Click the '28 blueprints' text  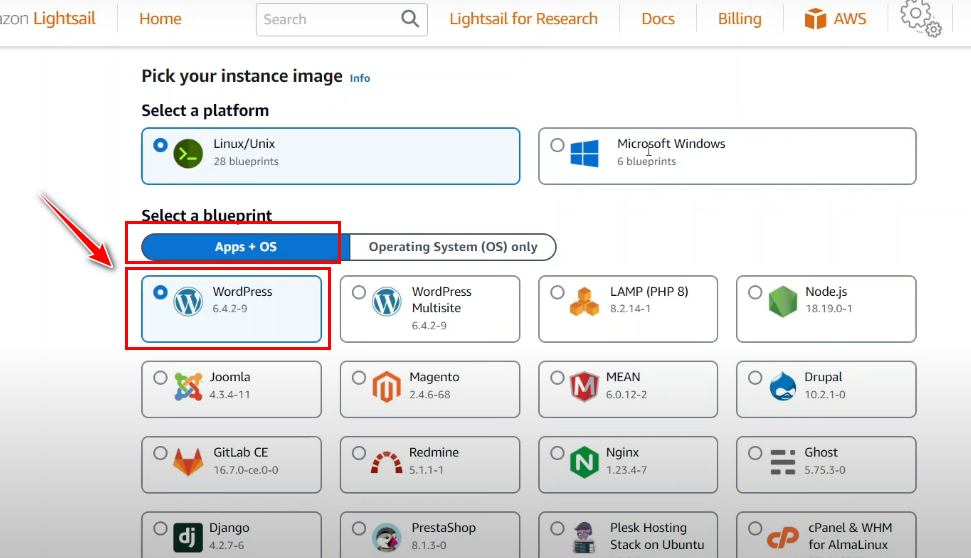tap(246, 162)
